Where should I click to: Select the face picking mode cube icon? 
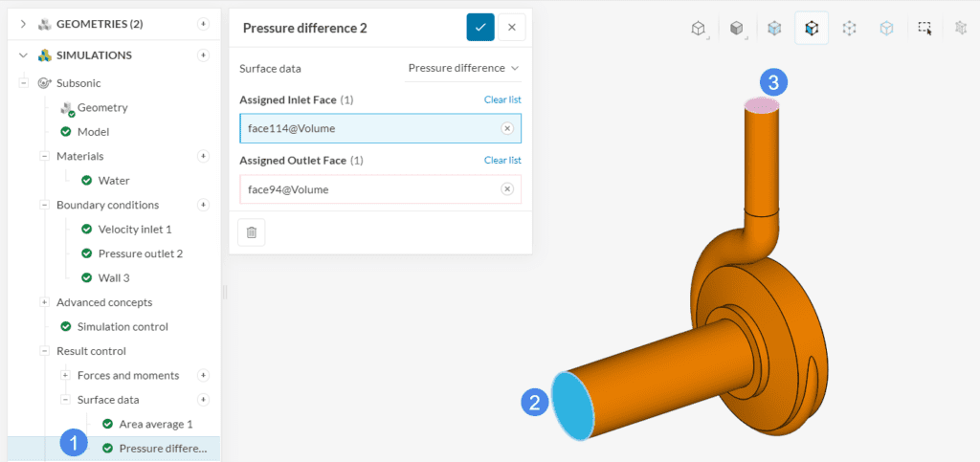point(812,28)
